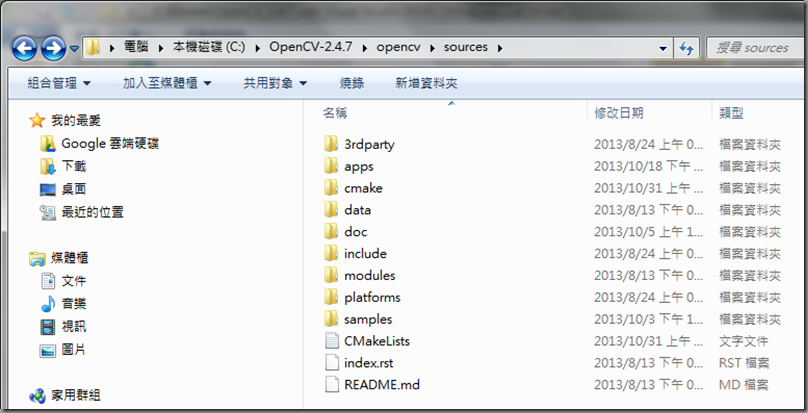Click the Forward navigation arrow button
Viewport: 808px width, 413px height.
tap(54, 49)
